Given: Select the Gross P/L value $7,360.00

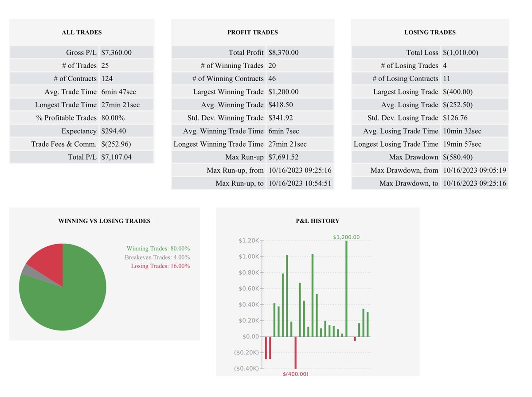Looking at the screenshot, I should point(116,52).
